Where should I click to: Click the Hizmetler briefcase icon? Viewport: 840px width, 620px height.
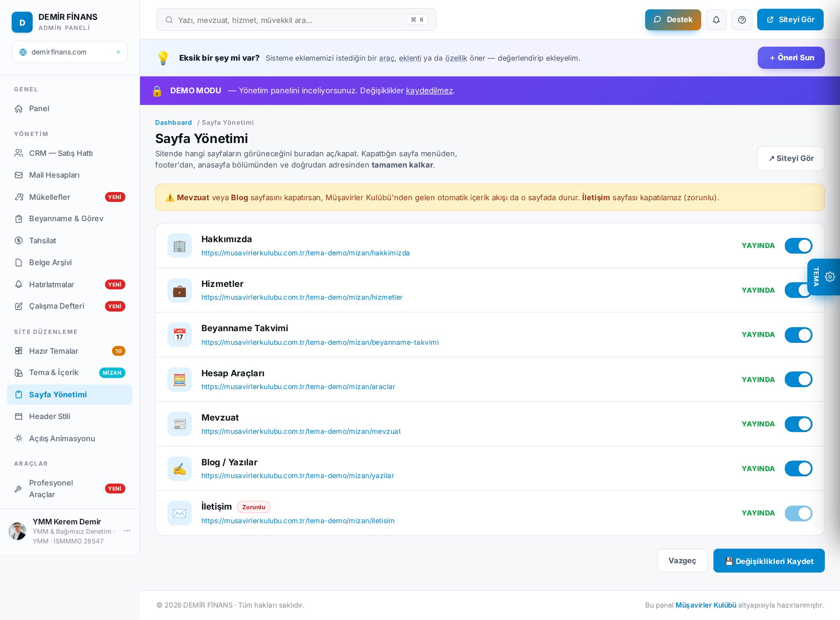(179, 290)
